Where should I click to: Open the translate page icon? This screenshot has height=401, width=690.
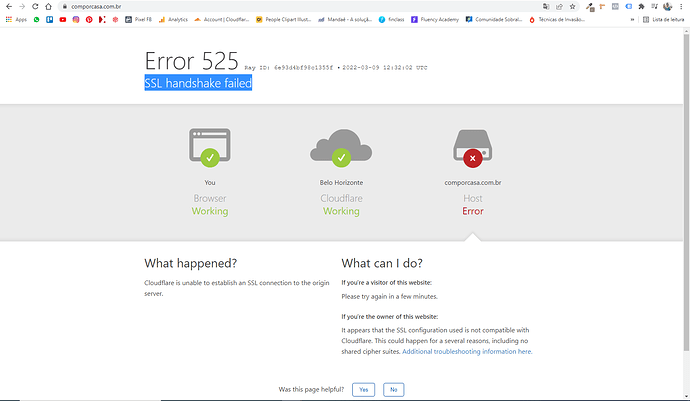pyautogui.click(x=546, y=7)
